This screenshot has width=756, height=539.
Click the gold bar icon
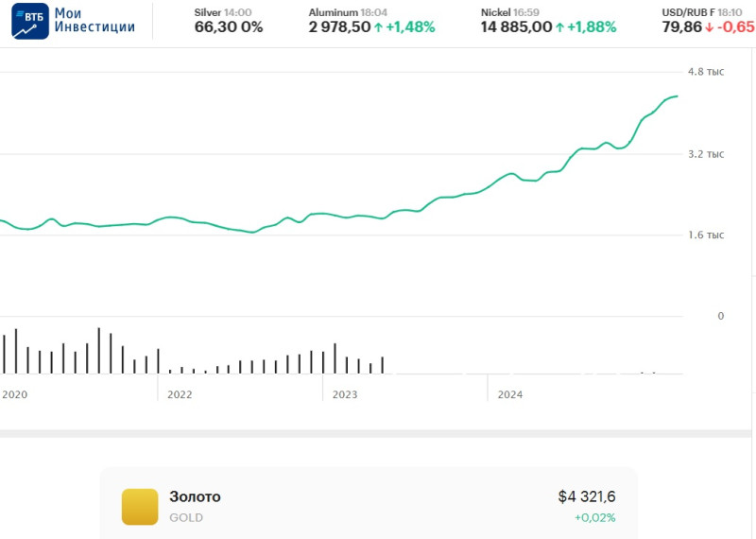pyautogui.click(x=140, y=507)
